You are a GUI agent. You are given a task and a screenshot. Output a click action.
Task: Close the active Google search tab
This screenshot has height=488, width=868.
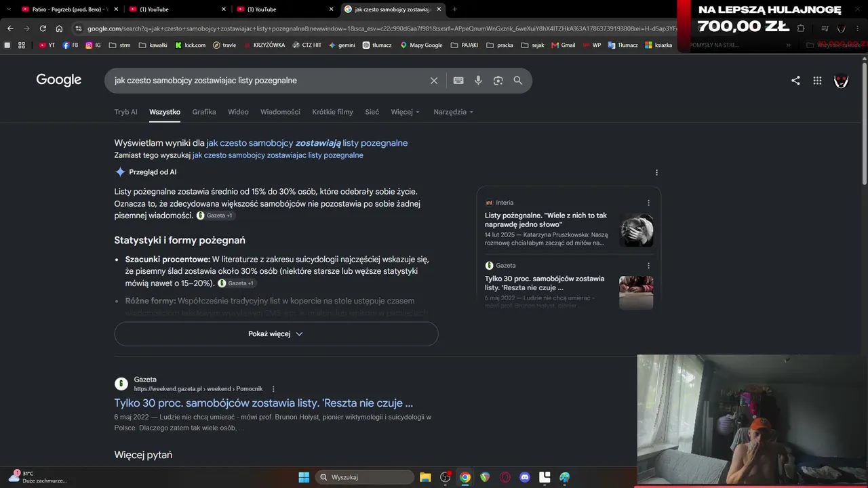click(x=439, y=9)
